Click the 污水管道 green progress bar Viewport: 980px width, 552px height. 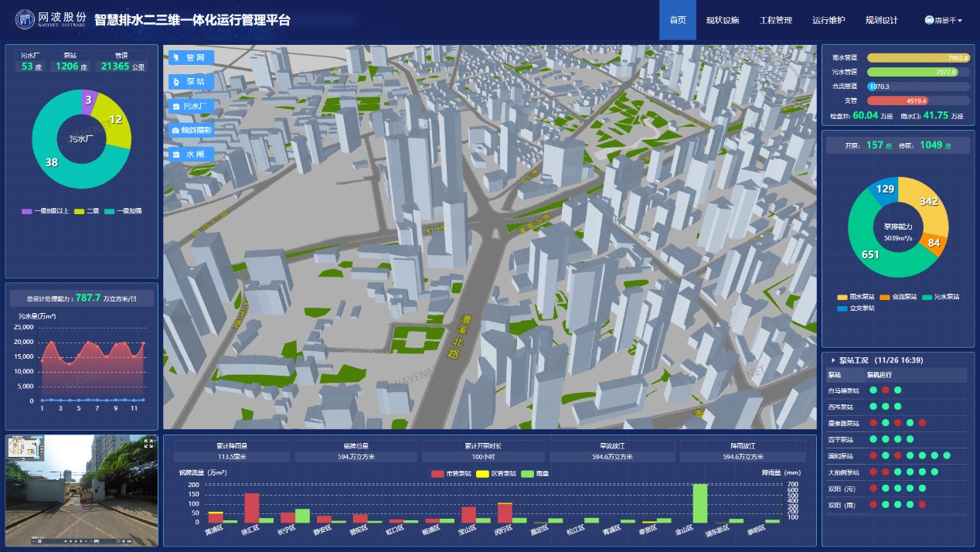(913, 71)
